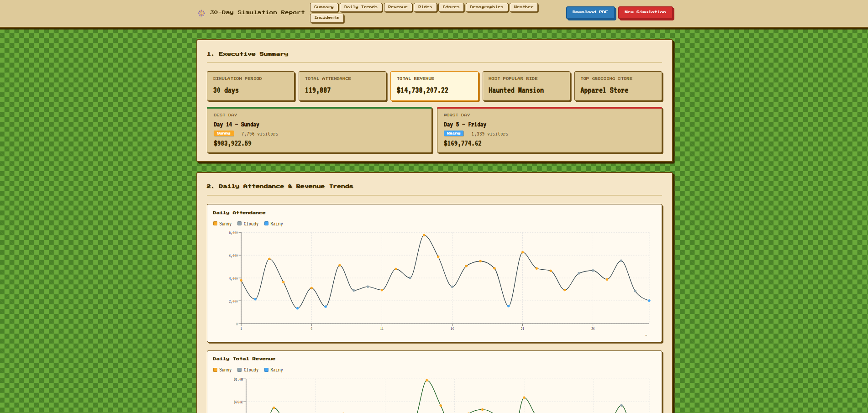The image size is (868, 413).
Task: Click 'Apparel Store' text
Action: 604,90
